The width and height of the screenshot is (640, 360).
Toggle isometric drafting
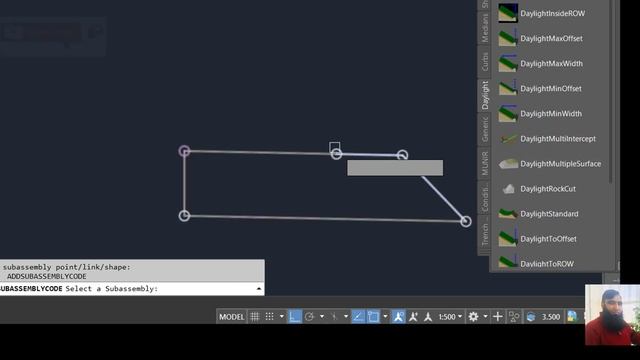pos(334,317)
